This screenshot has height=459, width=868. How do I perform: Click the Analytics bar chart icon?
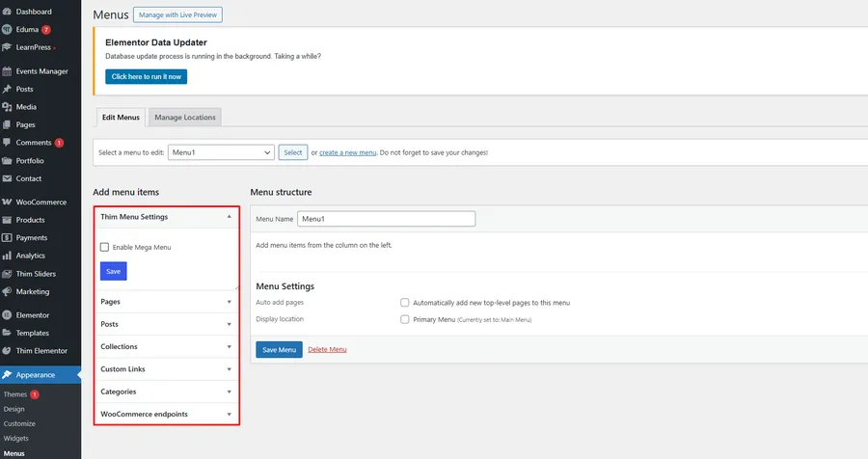[8, 256]
